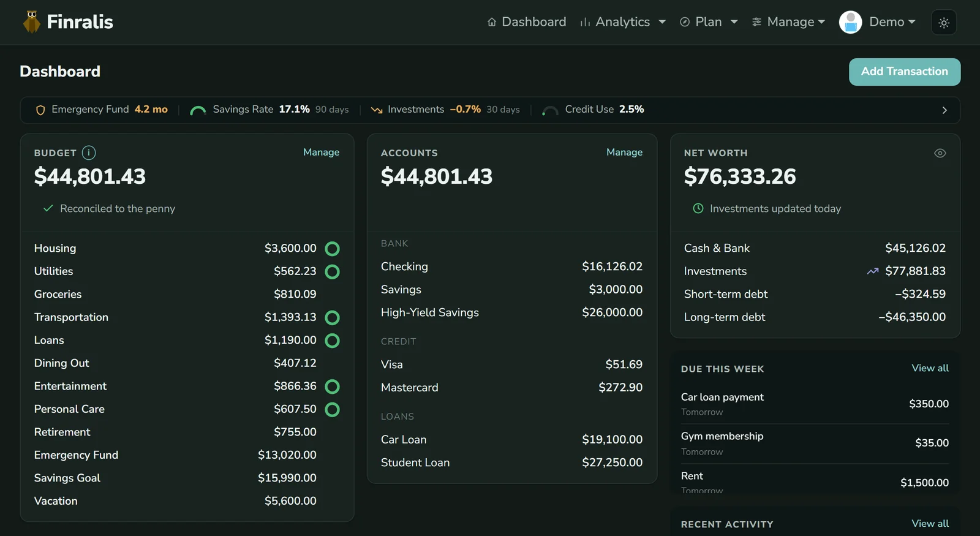Select the High-Yield Savings account row
Viewport: 980px width, 536px height.
[511, 312]
